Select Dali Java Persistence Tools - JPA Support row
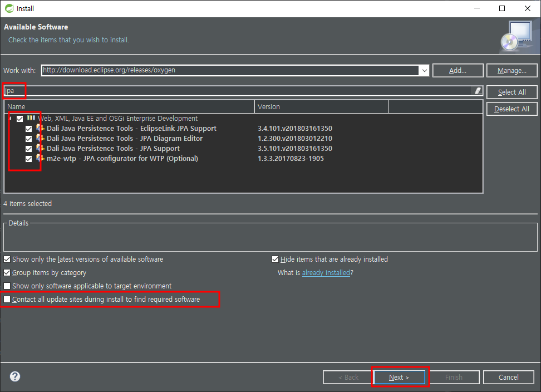 tap(113, 148)
